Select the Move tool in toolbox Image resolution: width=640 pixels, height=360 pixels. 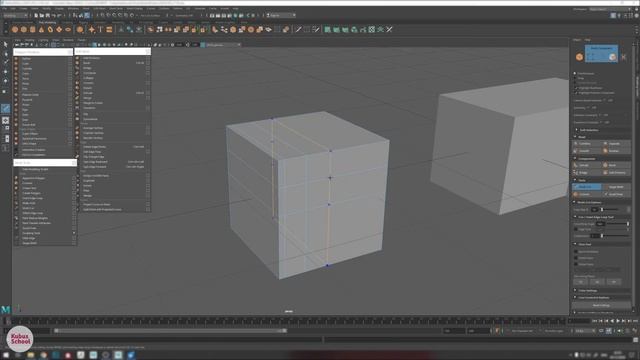5,72
